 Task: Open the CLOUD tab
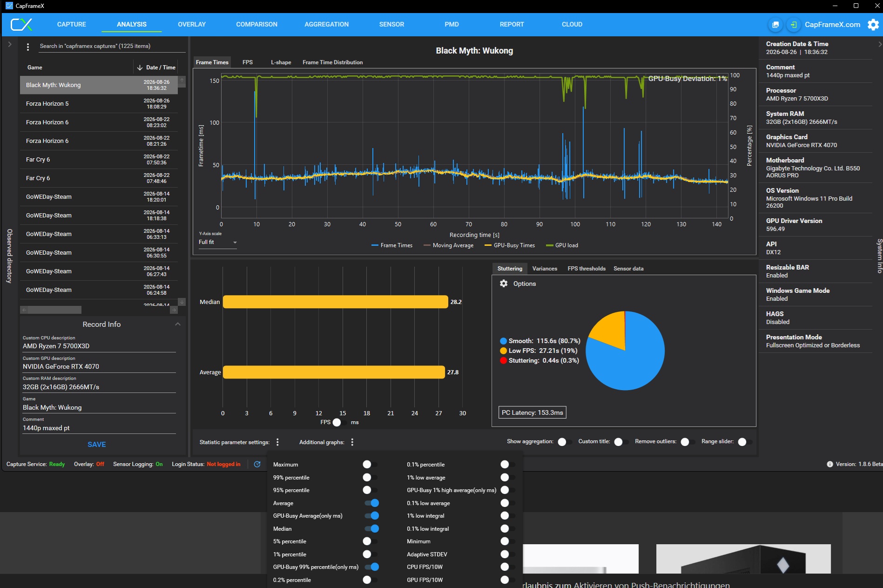click(572, 24)
